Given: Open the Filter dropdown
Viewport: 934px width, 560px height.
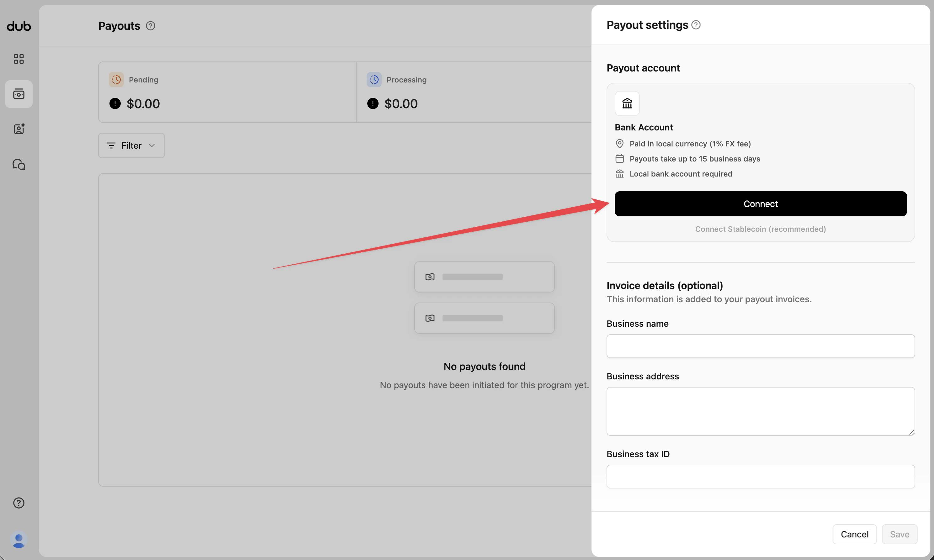Looking at the screenshot, I should [x=131, y=145].
